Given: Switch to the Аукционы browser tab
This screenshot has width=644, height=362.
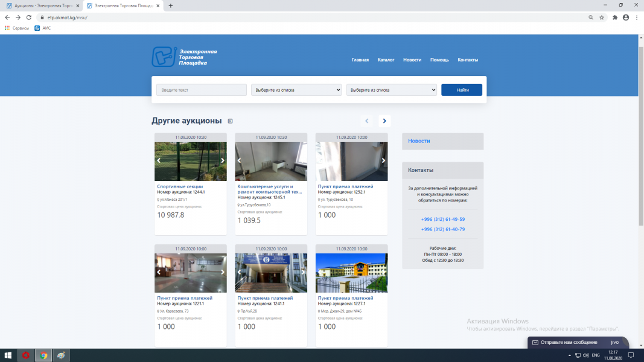Looking at the screenshot, I should pyautogui.click(x=42, y=5).
